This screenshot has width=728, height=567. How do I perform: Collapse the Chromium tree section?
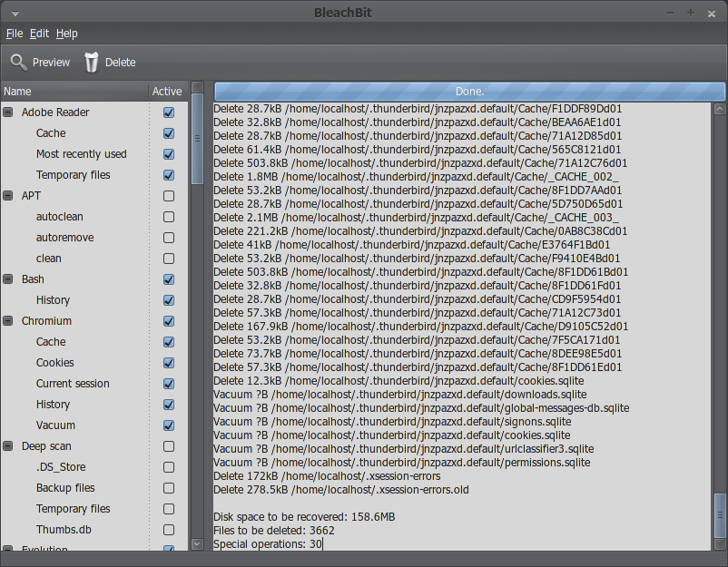coord(7,320)
